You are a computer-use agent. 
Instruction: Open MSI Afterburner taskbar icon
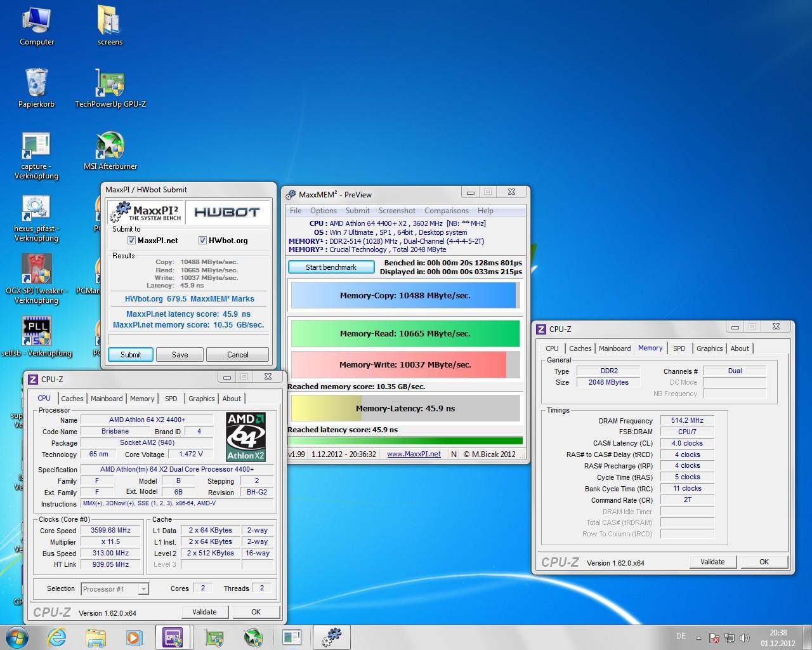(x=253, y=637)
